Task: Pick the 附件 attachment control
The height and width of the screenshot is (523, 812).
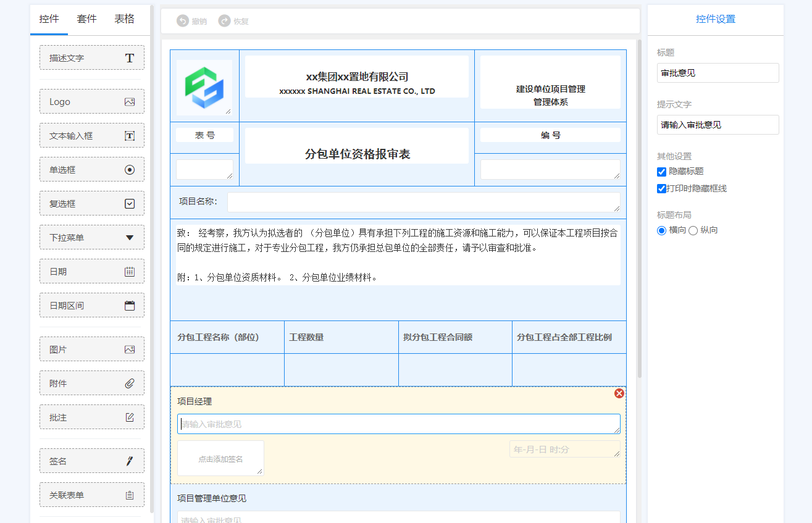Action: pos(91,383)
